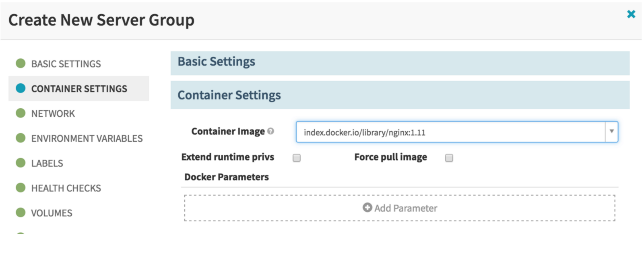This screenshot has width=644, height=262.
Task: Close the Create New Server Group dialog
Action: (631, 14)
